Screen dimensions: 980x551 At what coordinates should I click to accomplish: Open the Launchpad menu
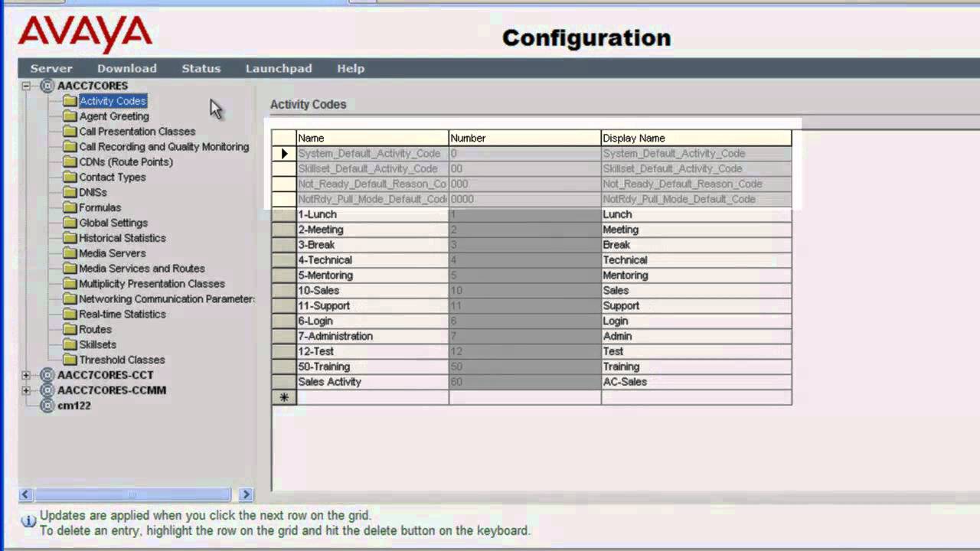[x=278, y=68]
